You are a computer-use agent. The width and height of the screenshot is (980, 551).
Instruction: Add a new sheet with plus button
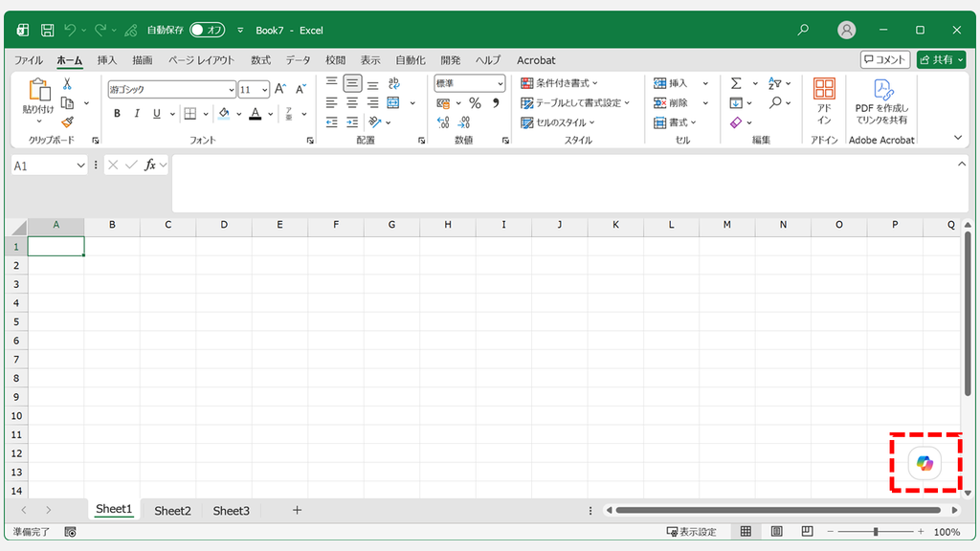coord(297,511)
